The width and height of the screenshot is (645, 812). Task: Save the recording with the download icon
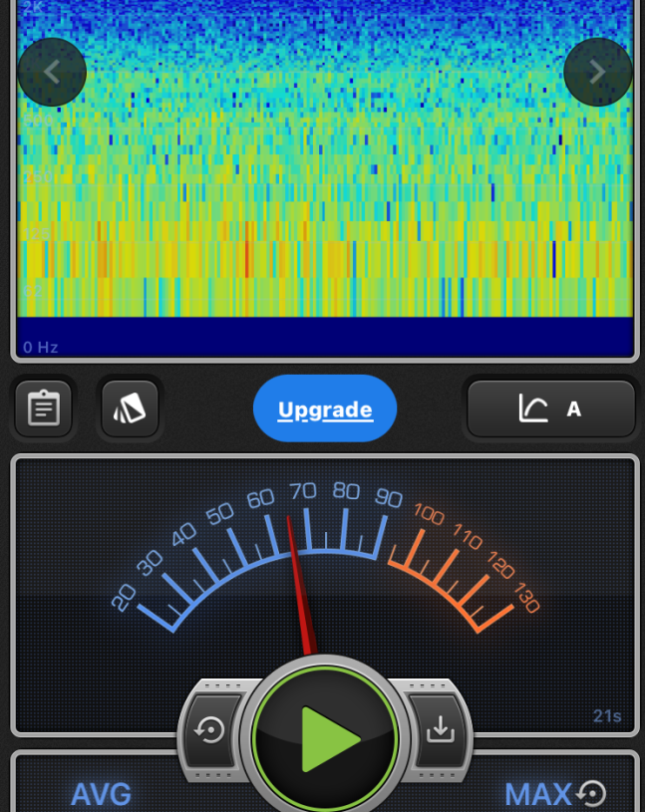[439, 730]
